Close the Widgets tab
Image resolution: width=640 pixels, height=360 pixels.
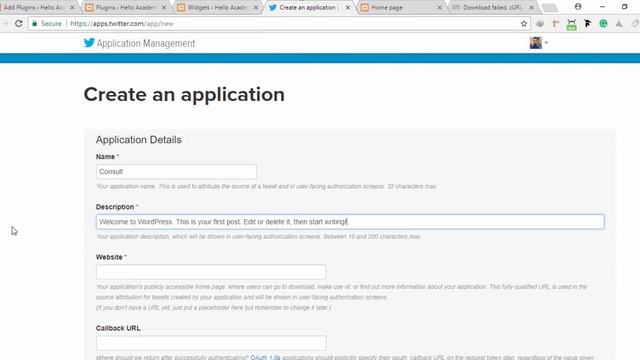pyautogui.click(x=256, y=7)
